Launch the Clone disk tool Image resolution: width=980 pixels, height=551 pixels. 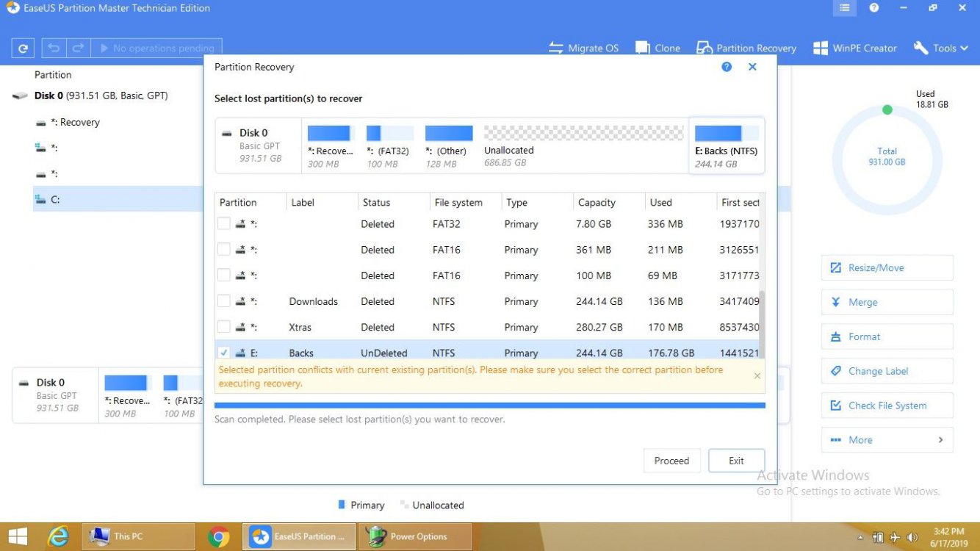[657, 48]
